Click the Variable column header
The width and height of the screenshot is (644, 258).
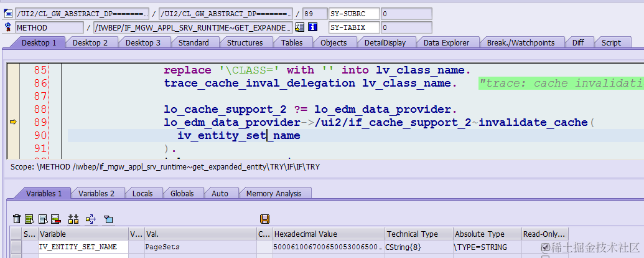coord(83,234)
